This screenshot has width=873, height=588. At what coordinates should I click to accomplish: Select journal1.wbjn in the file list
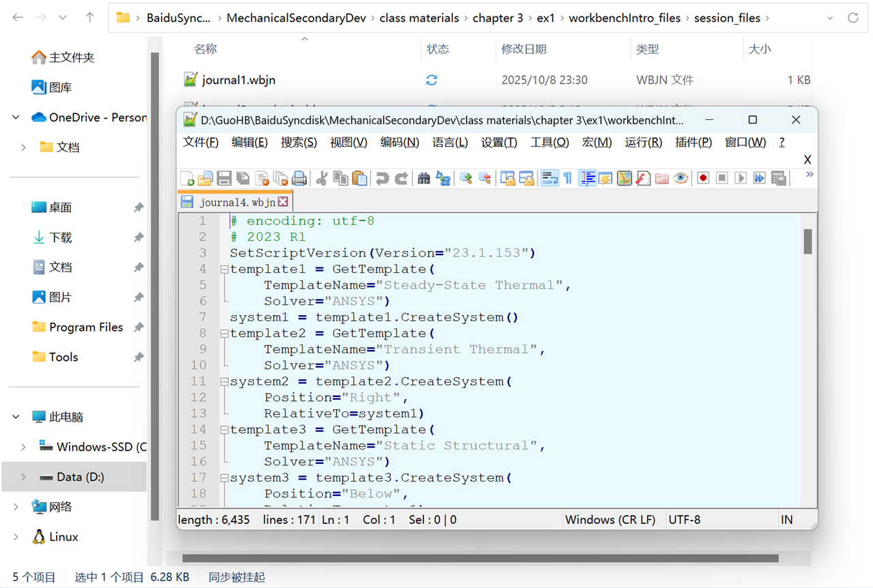(x=239, y=80)
